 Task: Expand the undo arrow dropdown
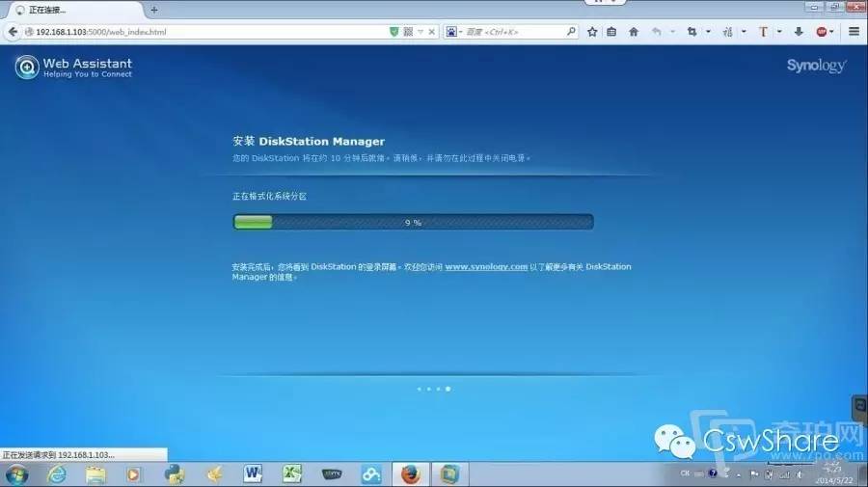pyautogui.click(x=672, y=32)
